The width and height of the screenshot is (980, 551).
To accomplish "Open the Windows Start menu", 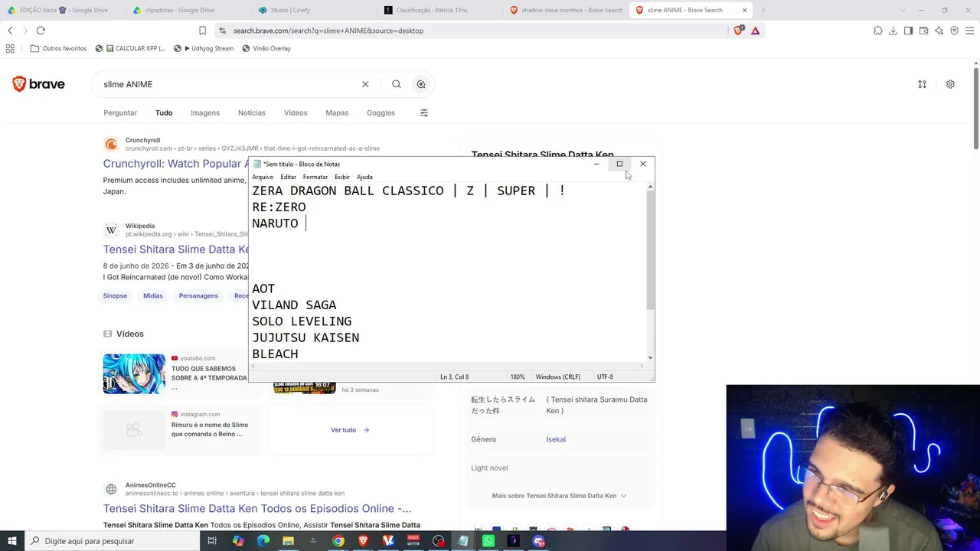I will pyautogui.click(x=12, y=541).
